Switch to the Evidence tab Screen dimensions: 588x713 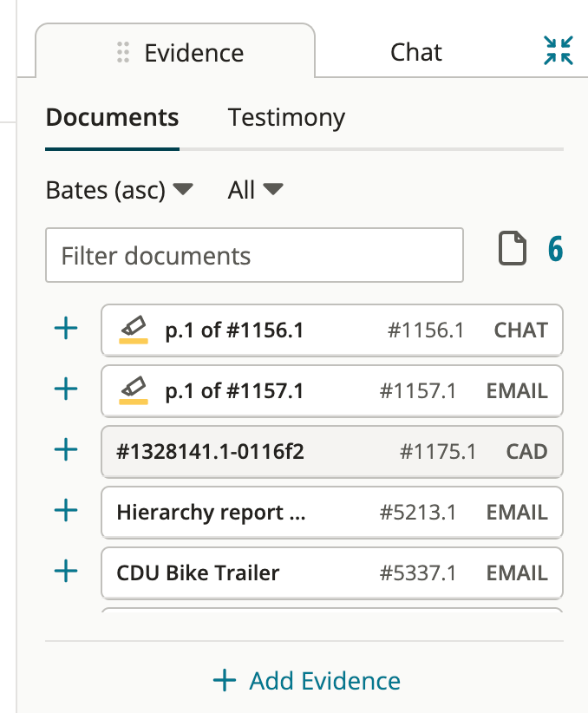pyautogui.click(x=175, y=52)
